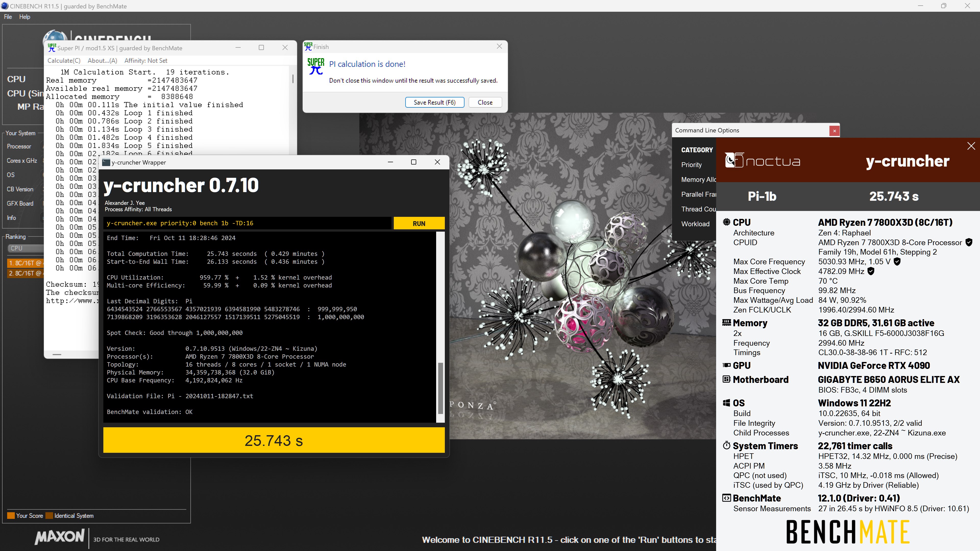The height and width of the screenshot is (551, 980).
Task: Minimize the Super PI window
Action: tap(238, 47)
